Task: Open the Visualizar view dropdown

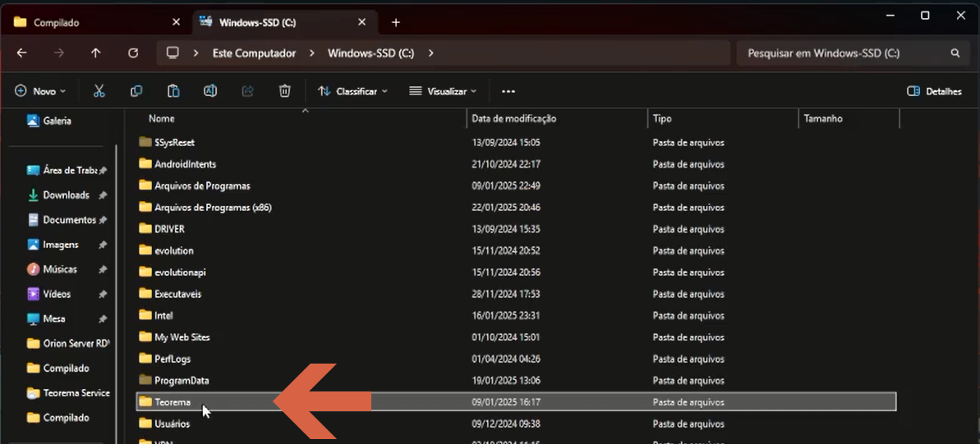Action: tap(443, 91)
